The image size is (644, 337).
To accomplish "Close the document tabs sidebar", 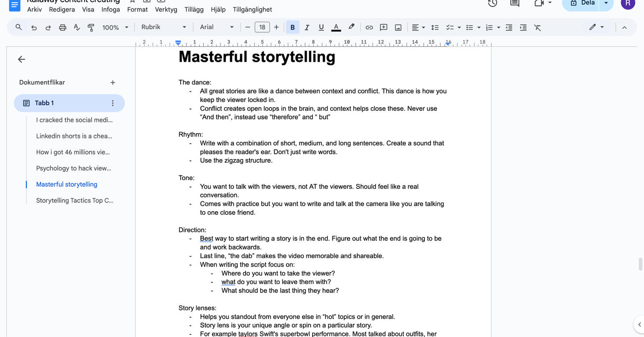I will tap(21, 59).
